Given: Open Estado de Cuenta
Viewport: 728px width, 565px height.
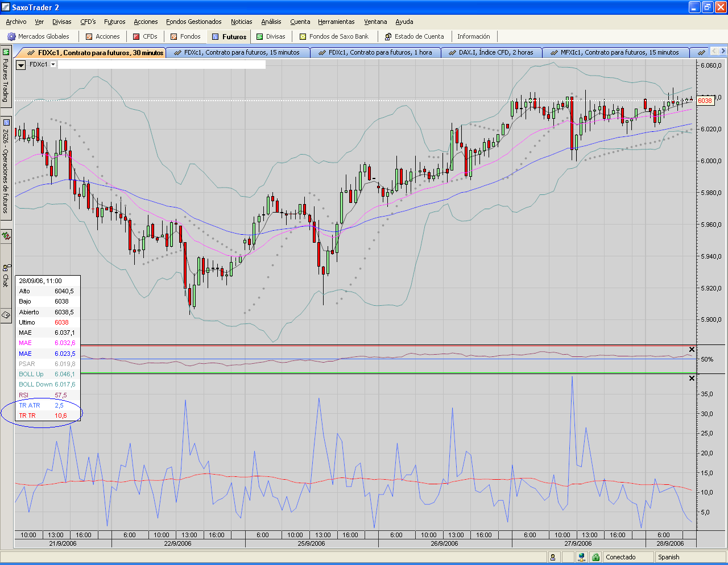Looking at the screenshot, I should [414, 36].
